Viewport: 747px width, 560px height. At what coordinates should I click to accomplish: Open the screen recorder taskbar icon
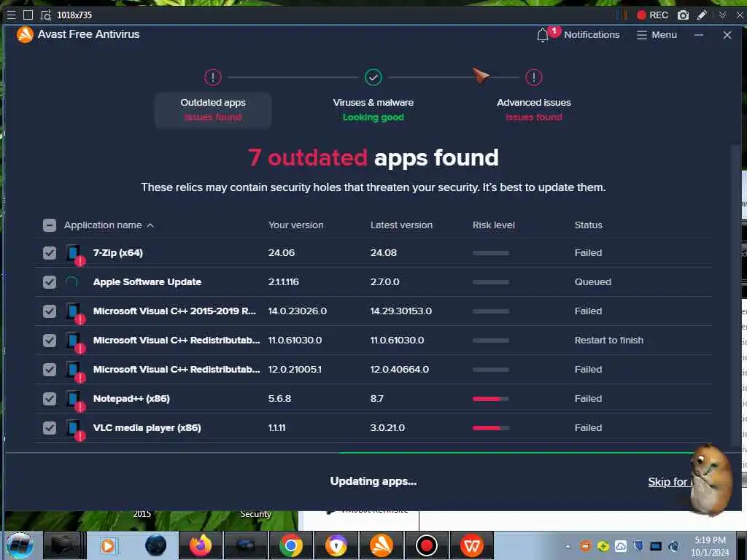coord(426,545)
